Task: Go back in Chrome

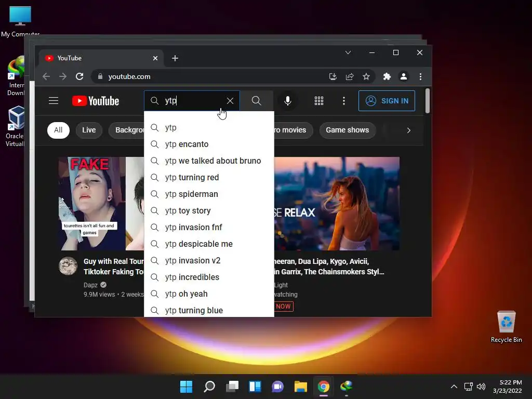Action: (46, 76)
